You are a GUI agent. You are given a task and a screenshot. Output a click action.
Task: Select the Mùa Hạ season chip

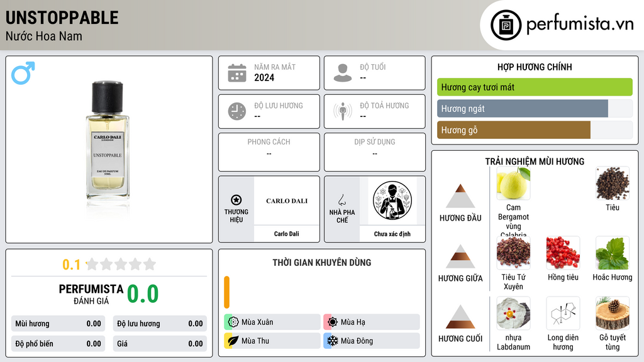pyautogui.click(x=372, y=322)
